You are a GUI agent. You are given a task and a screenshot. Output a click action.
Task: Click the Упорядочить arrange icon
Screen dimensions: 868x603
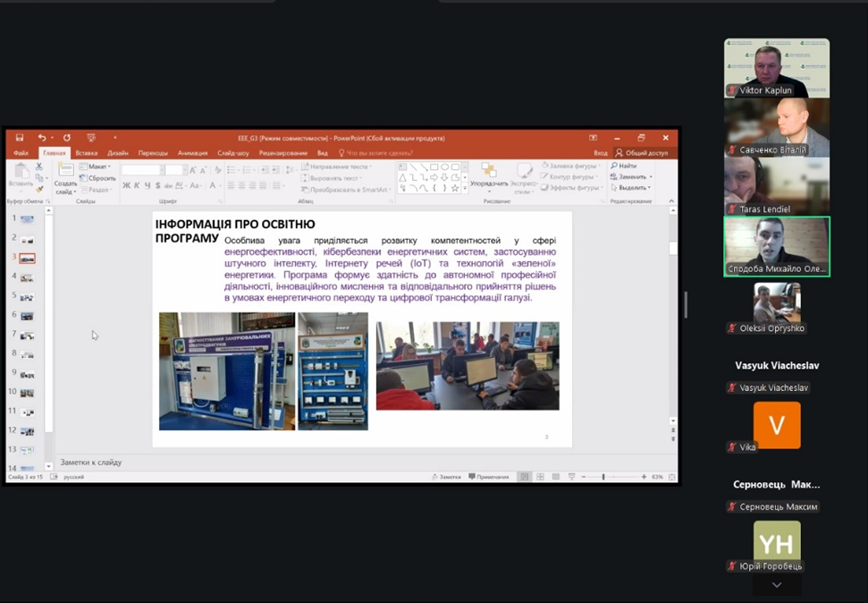489,171
